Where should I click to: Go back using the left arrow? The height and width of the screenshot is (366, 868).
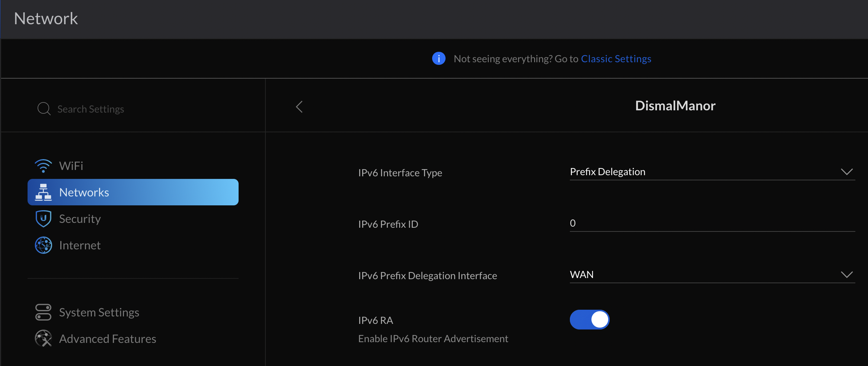coord(299,107)
